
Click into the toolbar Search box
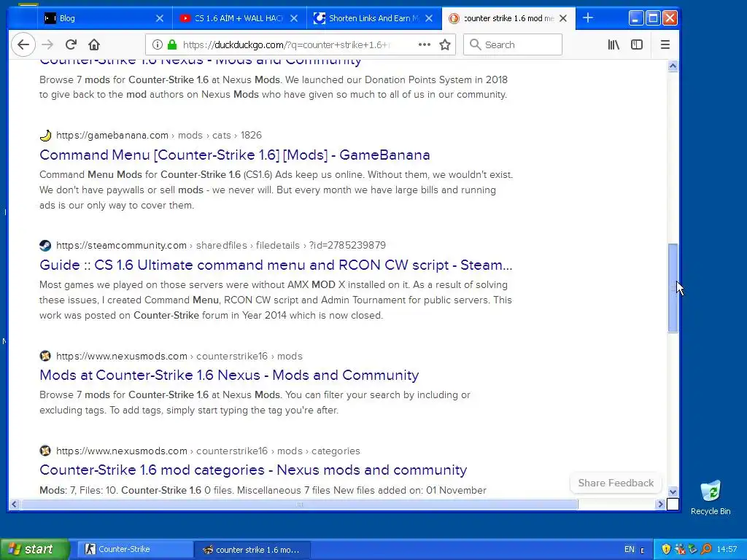point(513,44)
